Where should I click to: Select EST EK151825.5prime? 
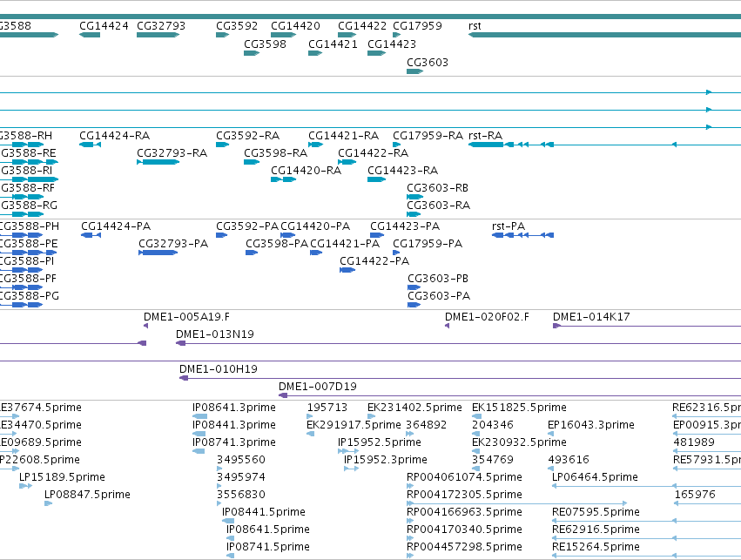coord(519,408)
